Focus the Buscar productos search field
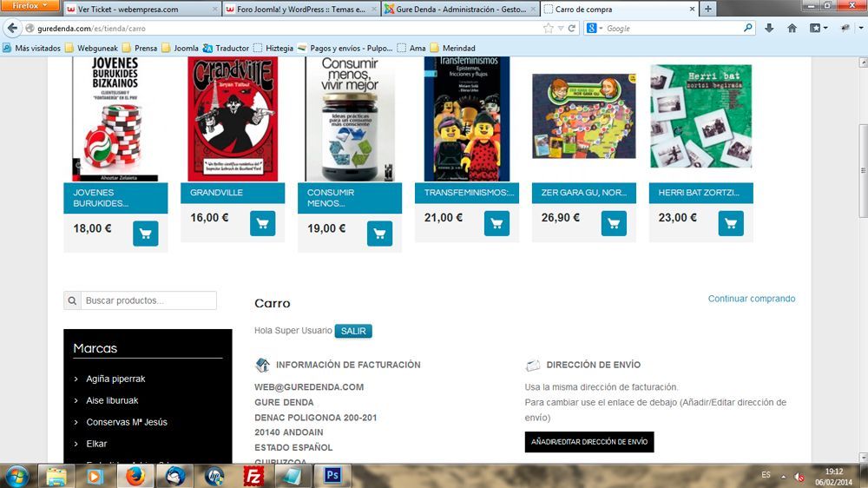Viewport: 868px width, 488px height. coord(148,300)
